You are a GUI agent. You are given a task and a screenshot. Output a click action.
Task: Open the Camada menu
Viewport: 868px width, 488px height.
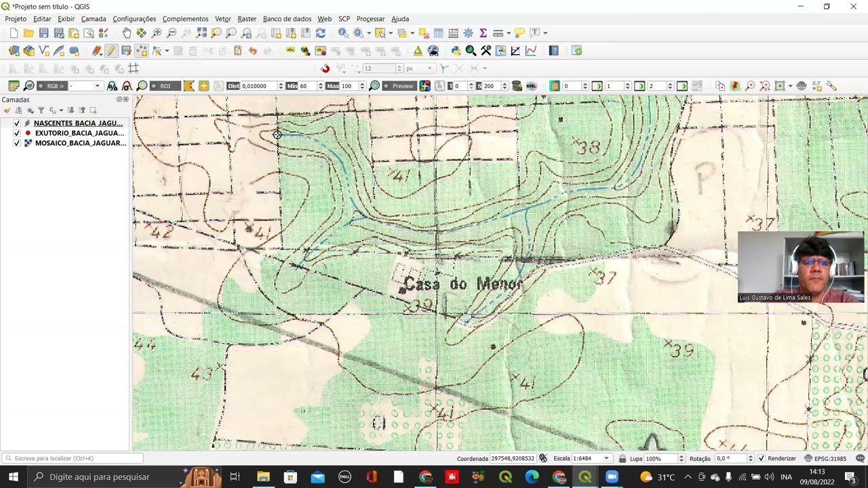pyautogui.click(x=94, y=19)
